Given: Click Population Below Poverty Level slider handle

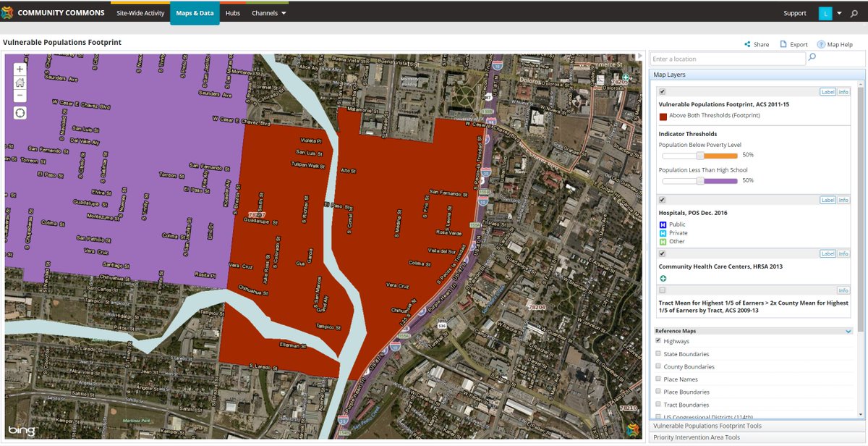Looking at the screenshot, I should [700, 155].
